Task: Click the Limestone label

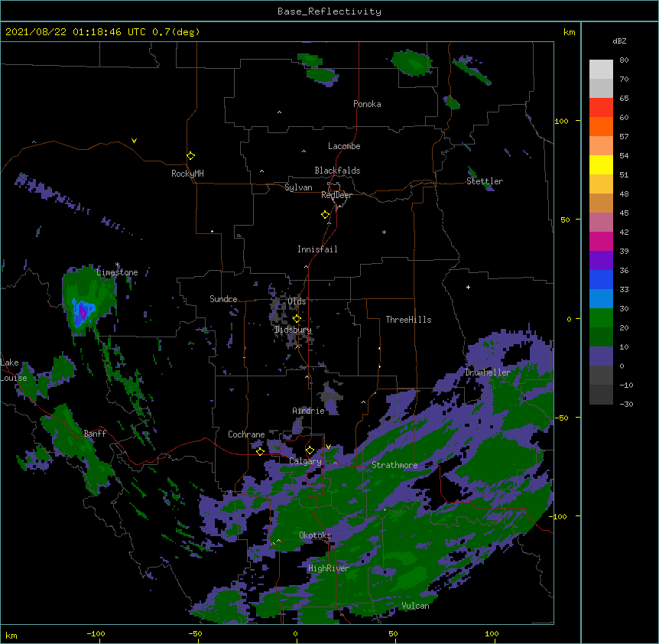Action: click(117, 272)
